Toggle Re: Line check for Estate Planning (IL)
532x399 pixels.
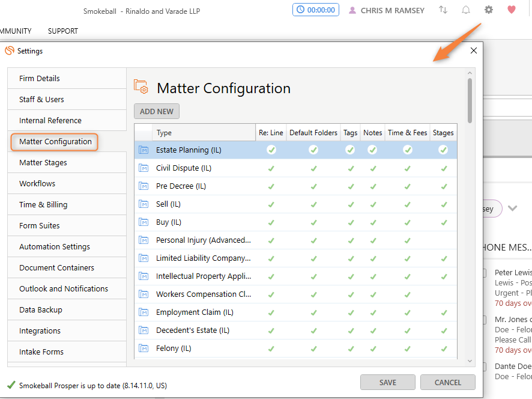click(271, 150)
